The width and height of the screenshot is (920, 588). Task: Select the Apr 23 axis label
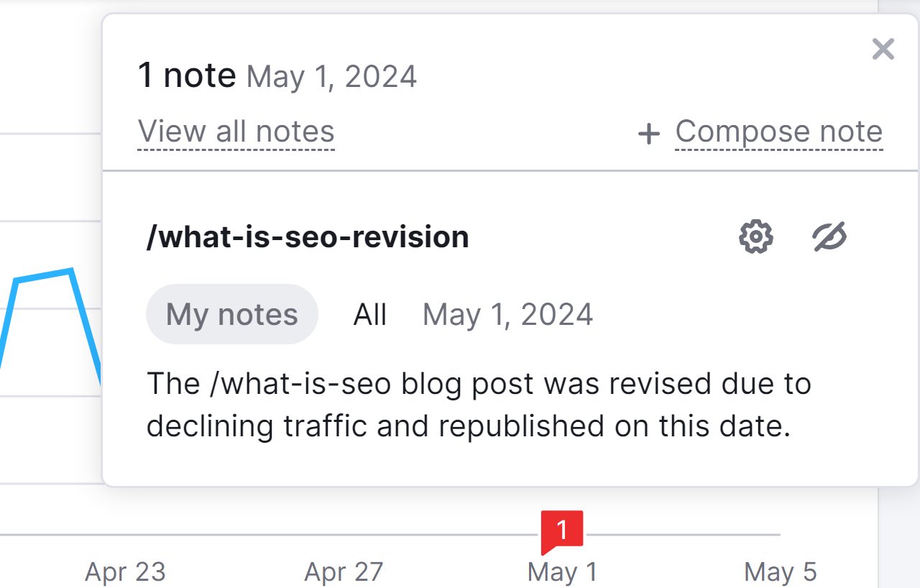tap(125, 571)
